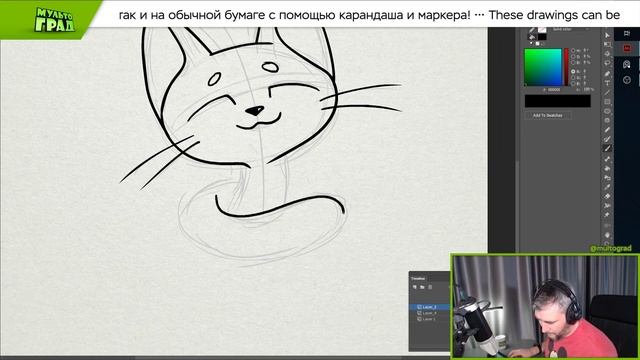Click the Add To Swatches button
This screenshot has width=640, height=360.
548,116
